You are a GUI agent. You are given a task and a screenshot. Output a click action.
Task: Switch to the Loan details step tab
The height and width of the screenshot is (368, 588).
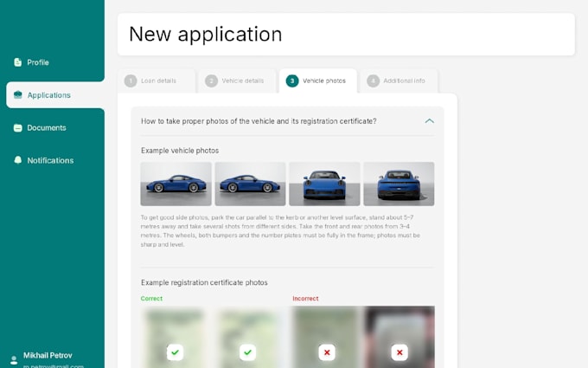[157, 81]
